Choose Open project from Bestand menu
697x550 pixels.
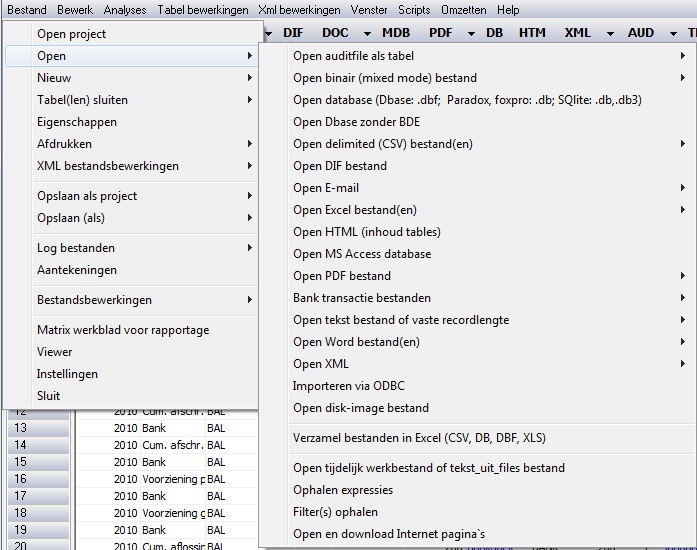click(71, 34)
